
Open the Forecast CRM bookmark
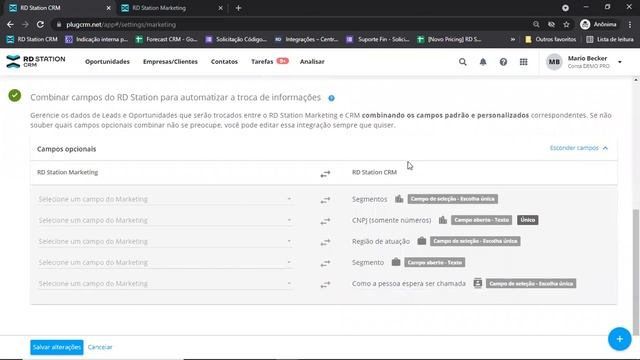coord(167,40)
